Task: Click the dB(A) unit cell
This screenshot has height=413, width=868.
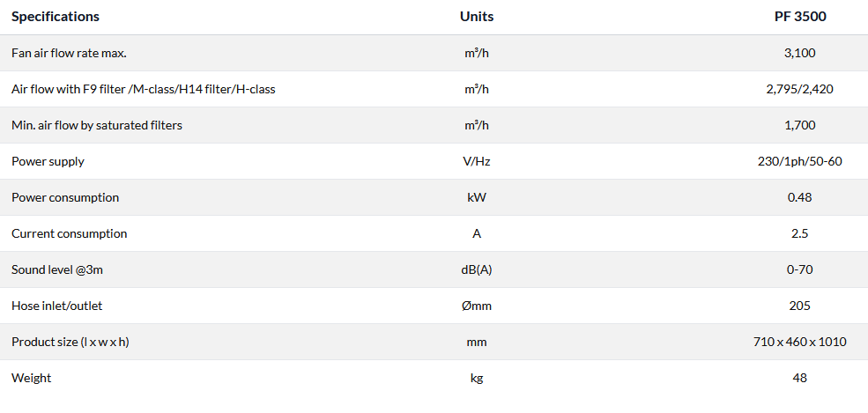Action: coord(477,269)
